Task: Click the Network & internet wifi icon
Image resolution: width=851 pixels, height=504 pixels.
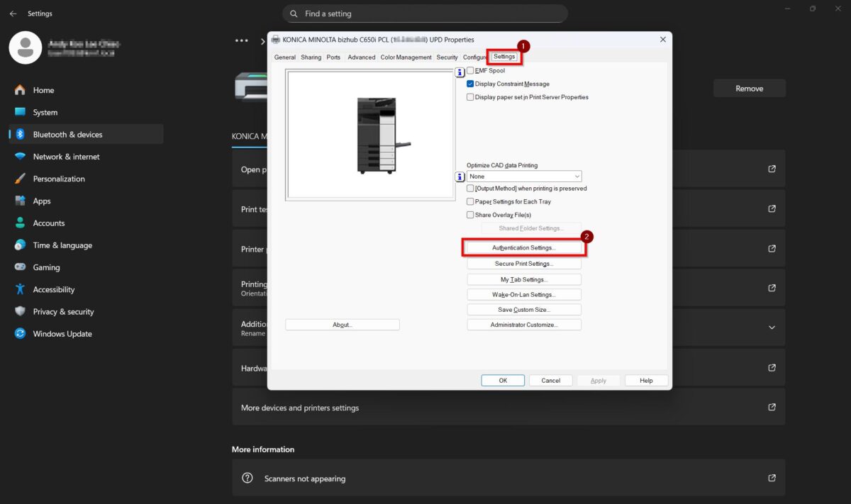Action: (20, 157)
